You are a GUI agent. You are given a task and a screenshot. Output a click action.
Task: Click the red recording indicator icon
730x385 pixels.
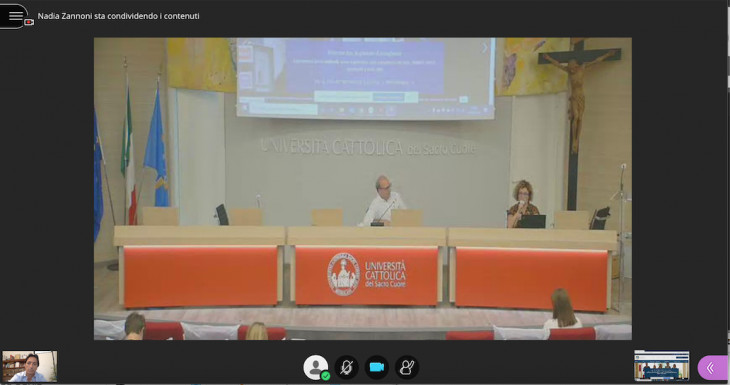[x=29, y=22]
